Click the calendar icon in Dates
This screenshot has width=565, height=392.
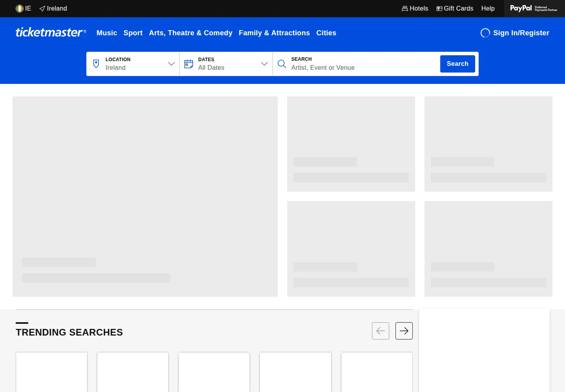189,64
